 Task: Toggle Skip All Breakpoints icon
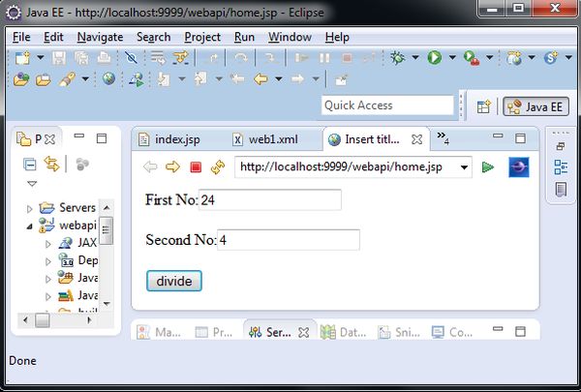131,58
